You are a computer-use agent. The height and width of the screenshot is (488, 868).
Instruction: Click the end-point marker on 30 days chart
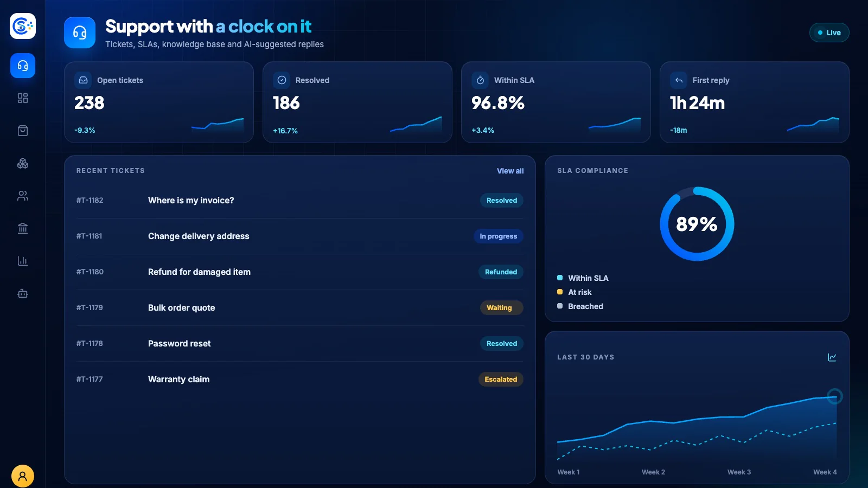(835, 396)
